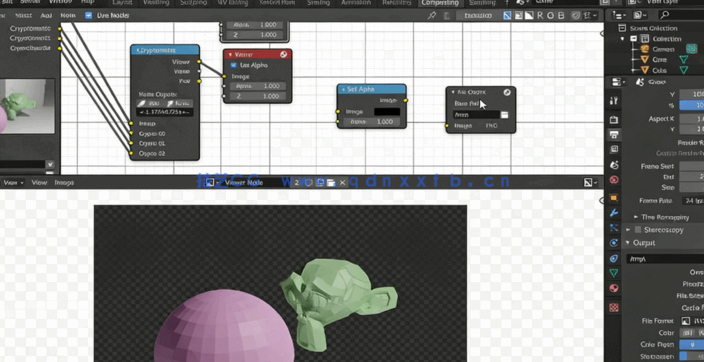Click the remove matte eyedropper on Cryptomatte node
Viewport: 704px width, 362px height.
coord(179,103)
